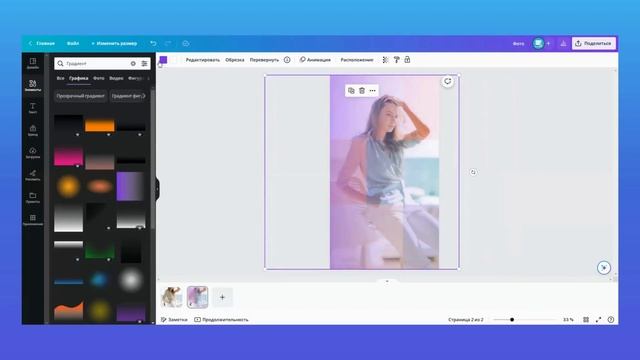Viewport: 640px width, 360px height.
Task: Select the Обрезка crop tool
Action: point(235,60)
